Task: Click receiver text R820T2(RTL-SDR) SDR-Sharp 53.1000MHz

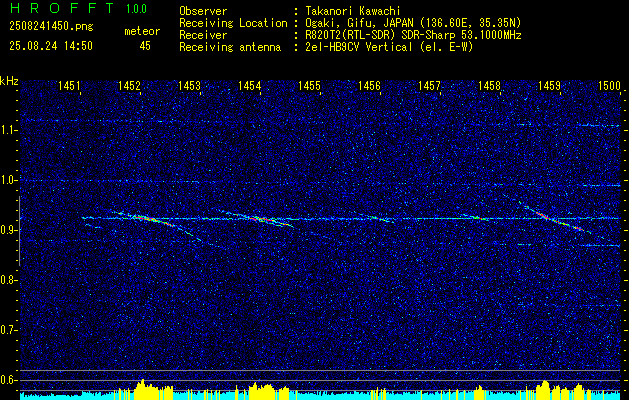Action: click(413, 35)
